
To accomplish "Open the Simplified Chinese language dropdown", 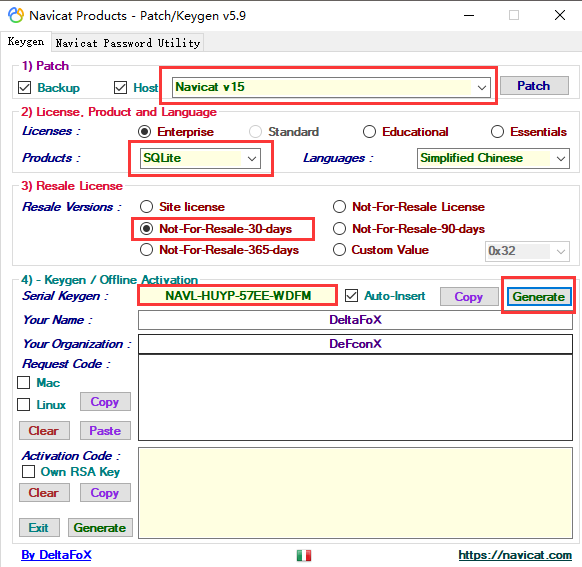I will pos(493,158).
